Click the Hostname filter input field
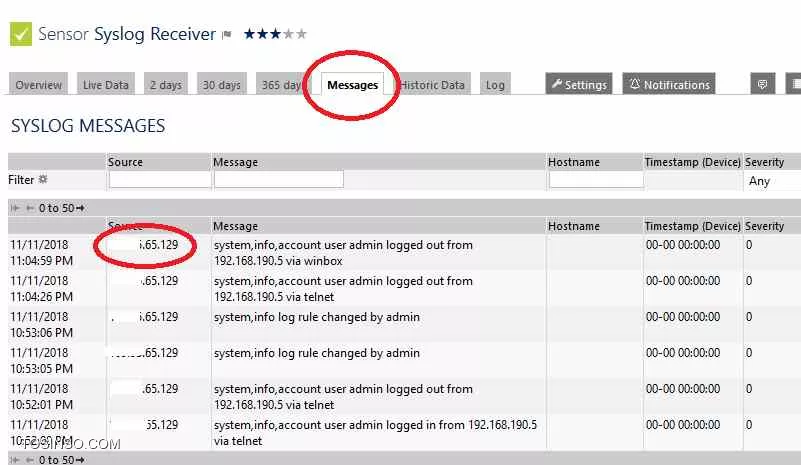Image resolution: width=801 pixels, height=465 pixels. click(x=596, y=179)
